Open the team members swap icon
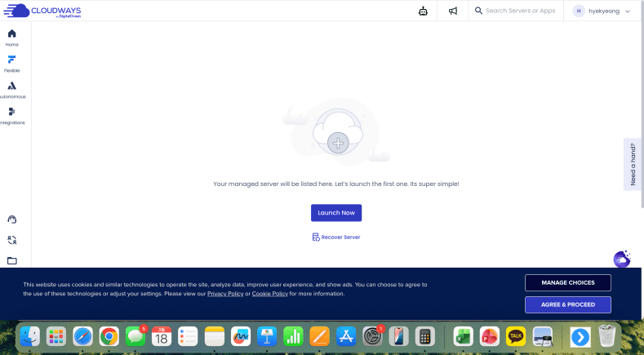 tap(12, 240)
